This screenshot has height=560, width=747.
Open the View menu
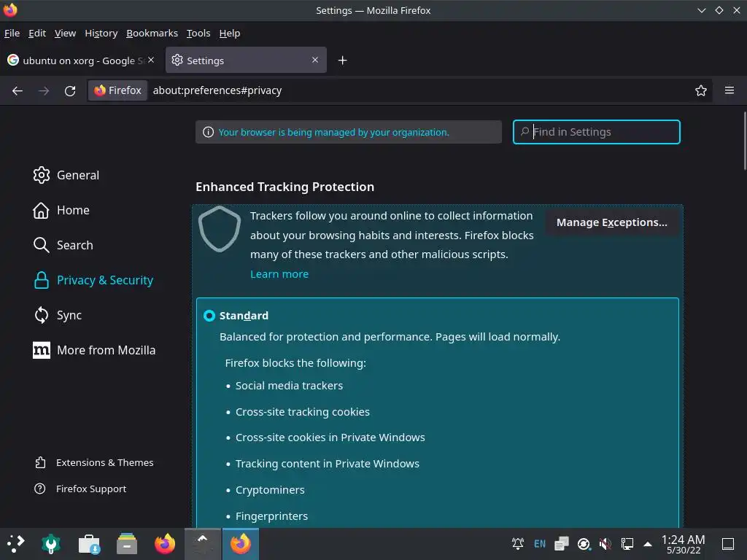pyautogui.click(x=65, y=34)
